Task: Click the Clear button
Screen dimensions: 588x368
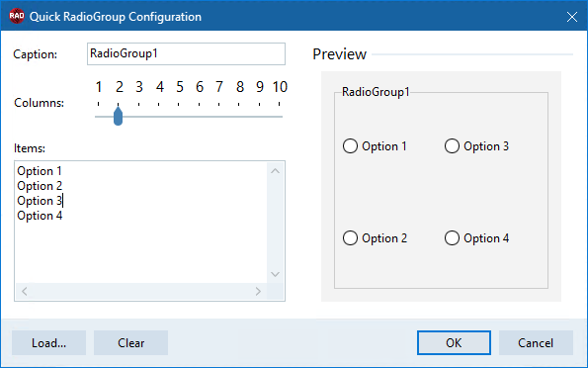Action: coord(130,343)
